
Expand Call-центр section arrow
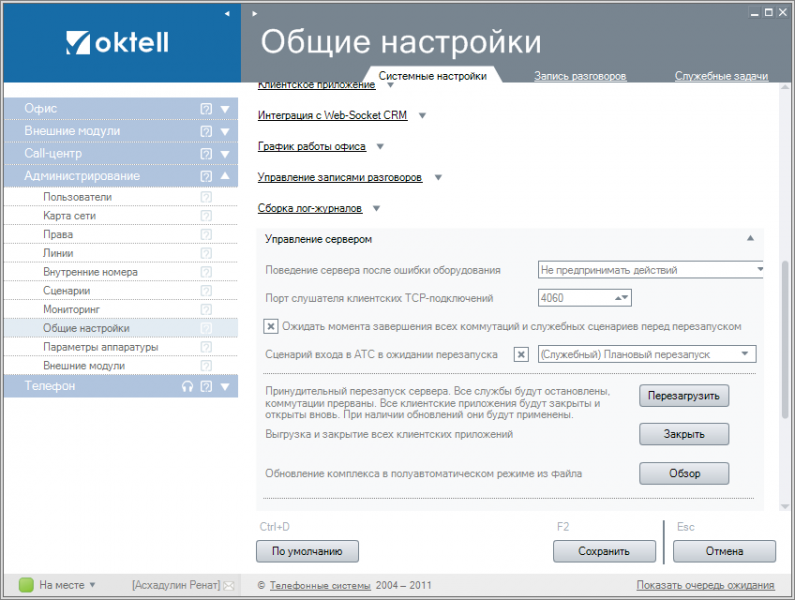point(225,154)
